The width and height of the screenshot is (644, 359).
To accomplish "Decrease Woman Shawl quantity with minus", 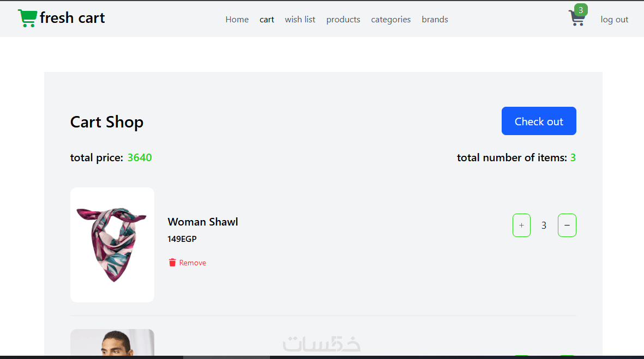I will (567, 225).
